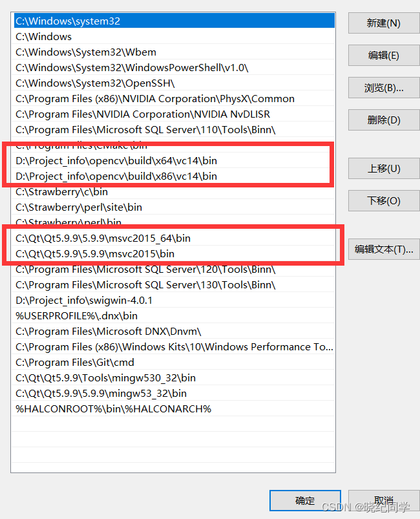Select SQL Server\120\Tools\Binn\ entry
Viewport: 420px width, 519px height.
174,269
